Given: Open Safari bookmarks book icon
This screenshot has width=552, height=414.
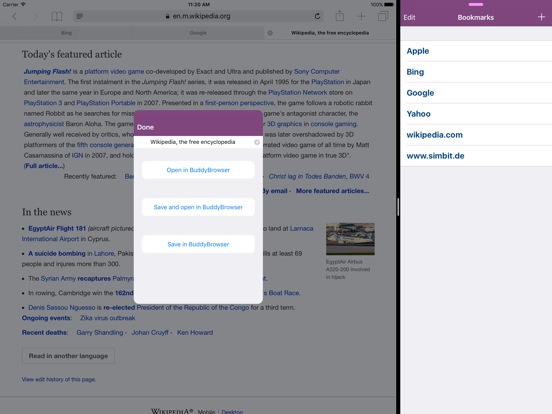Looking at the screenshot, I should [x=57, y=16].
